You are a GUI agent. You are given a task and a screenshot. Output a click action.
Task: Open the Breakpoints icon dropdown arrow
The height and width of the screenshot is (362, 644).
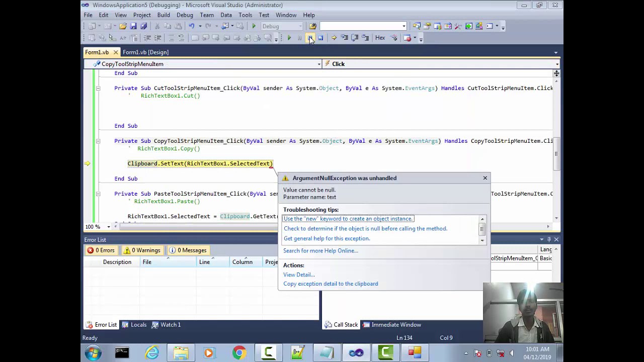tap(415, 38)
